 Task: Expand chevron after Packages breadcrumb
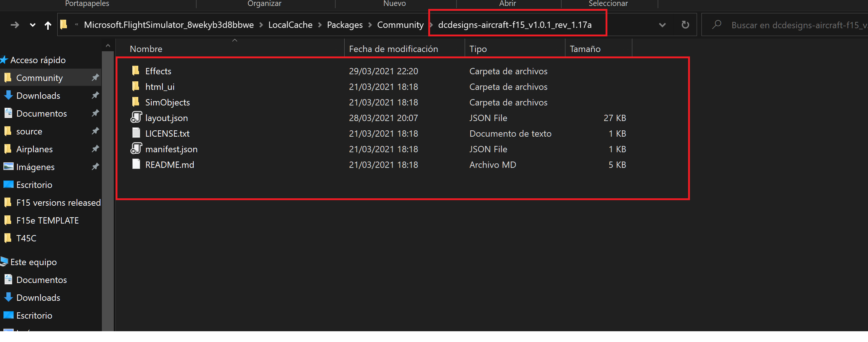click(370, 25)
